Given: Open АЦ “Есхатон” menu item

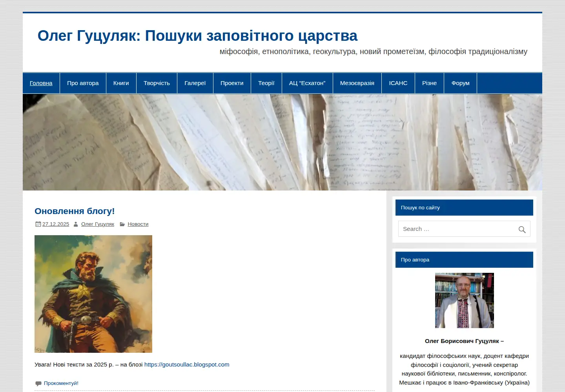Looking at the screenshot, I should [307, 83].
